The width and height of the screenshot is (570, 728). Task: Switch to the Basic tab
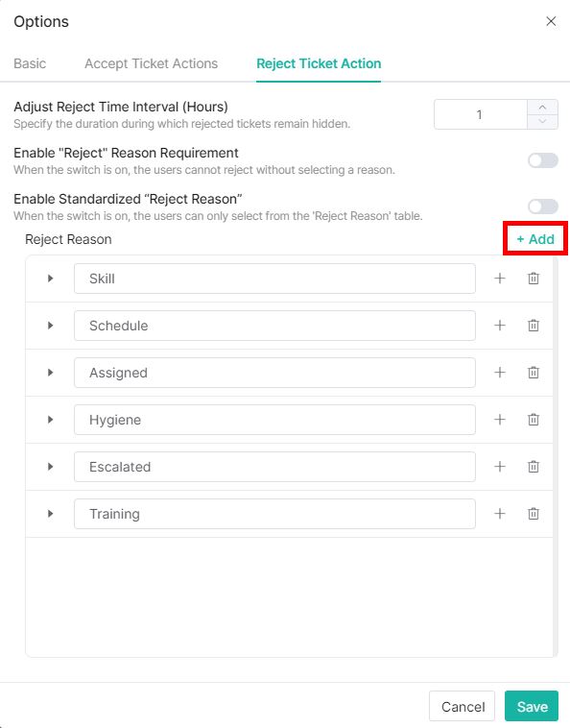click(30, 63)
